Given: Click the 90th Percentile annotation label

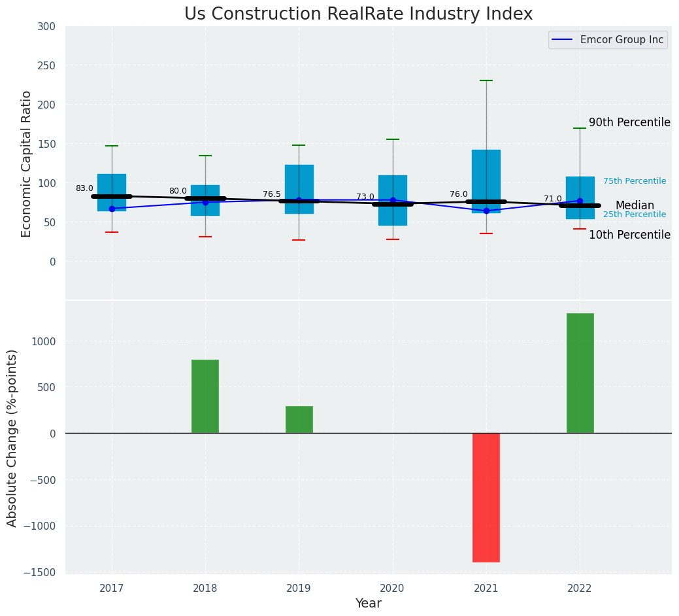Looking at the screenshot, I should coord(629,122).
